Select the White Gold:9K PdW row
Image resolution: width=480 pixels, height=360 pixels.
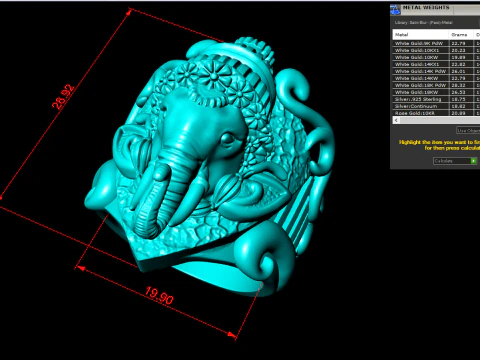point(436,43)
